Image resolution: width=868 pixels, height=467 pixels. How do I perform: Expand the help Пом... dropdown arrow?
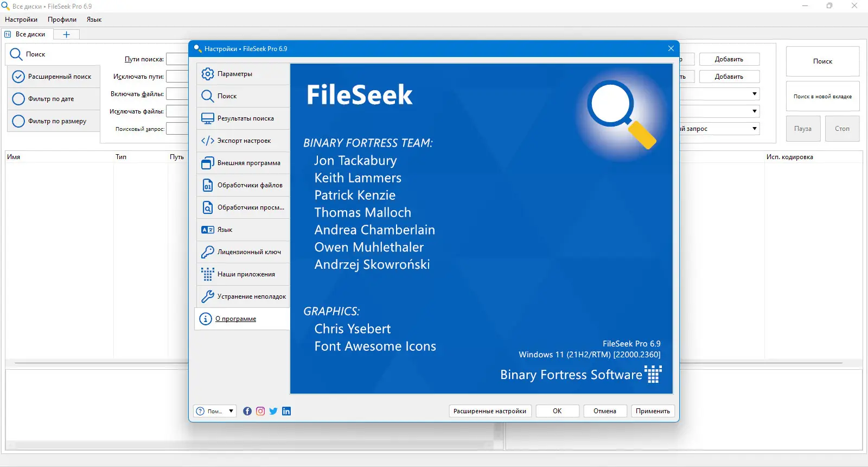pyautogui.click(x=231, y=411)
